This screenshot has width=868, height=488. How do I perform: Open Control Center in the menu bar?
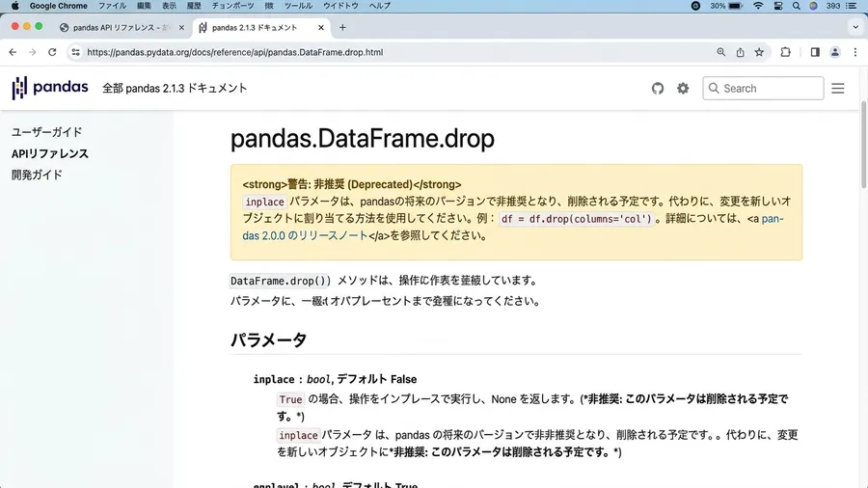(777, 6)
